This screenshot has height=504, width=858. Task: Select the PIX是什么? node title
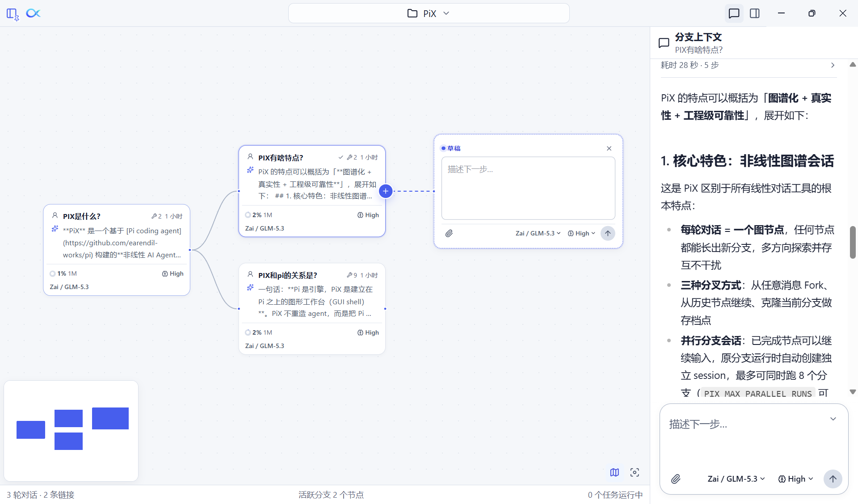82,216
